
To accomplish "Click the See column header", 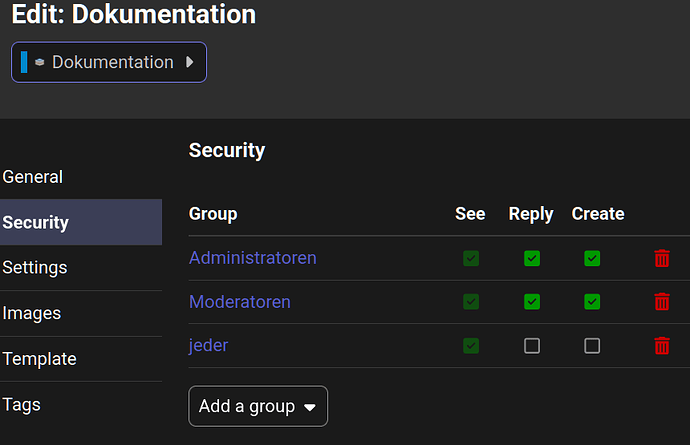I will coord(470,214).
